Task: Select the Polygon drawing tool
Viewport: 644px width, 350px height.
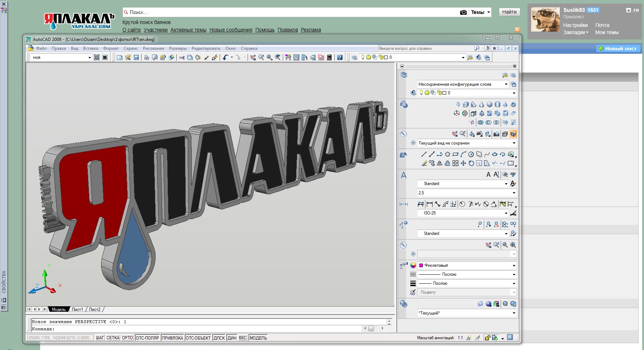Action: click(448, 154)
